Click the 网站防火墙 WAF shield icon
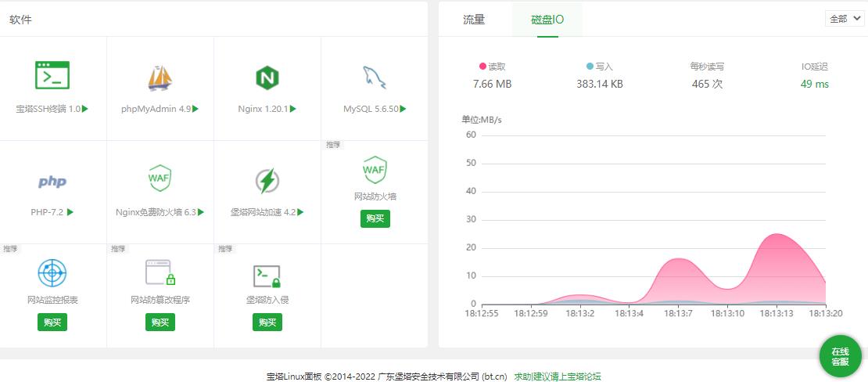Viewport: 868px width, 382px height. [375, 170]
